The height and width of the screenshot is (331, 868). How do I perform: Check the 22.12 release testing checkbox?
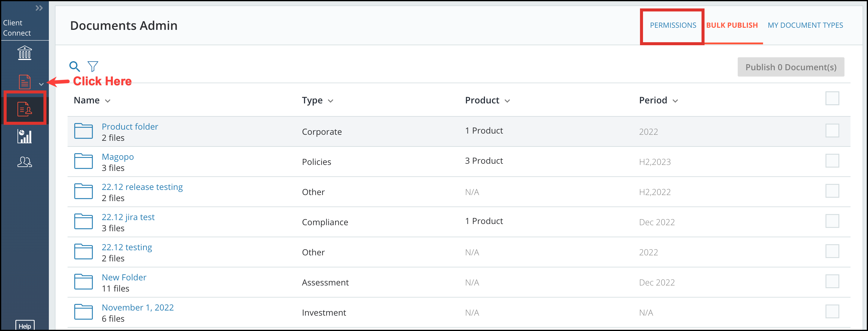(x=832, y=191)
